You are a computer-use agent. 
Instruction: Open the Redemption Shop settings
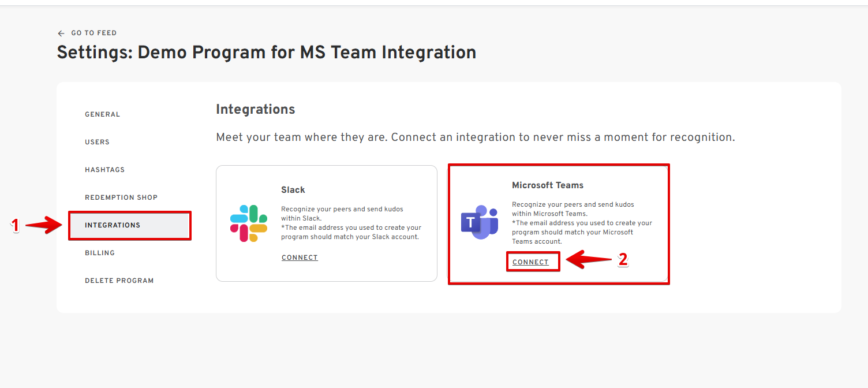click(x=121, y=197)
